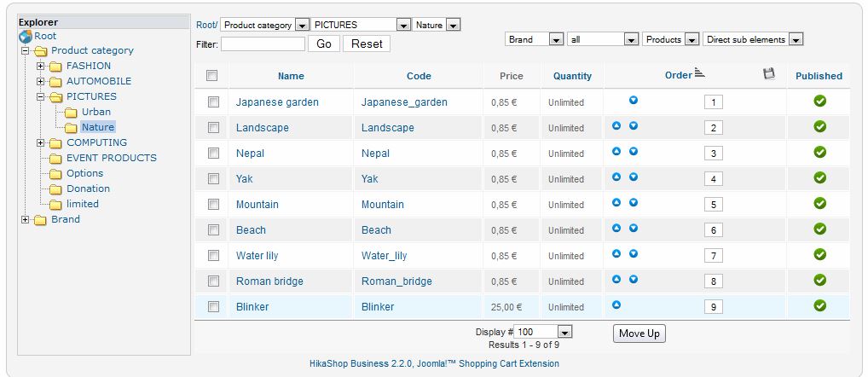
Task: Select EVENT PRODUCTS in explorer tree
Action: (111, 158)
